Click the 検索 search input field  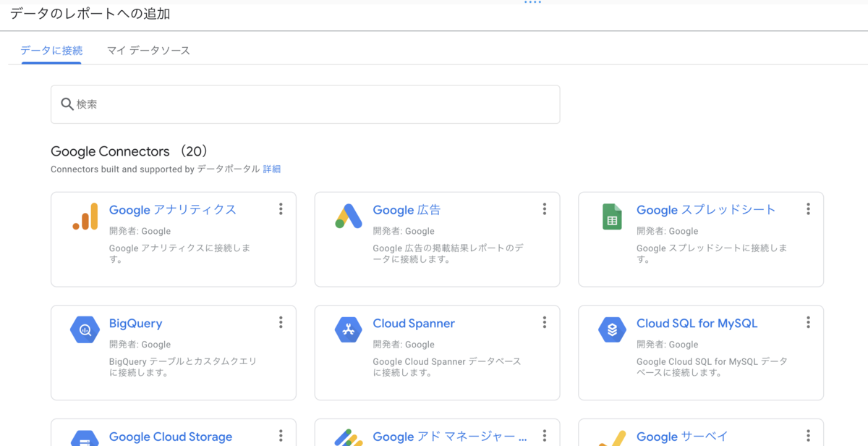305,104
